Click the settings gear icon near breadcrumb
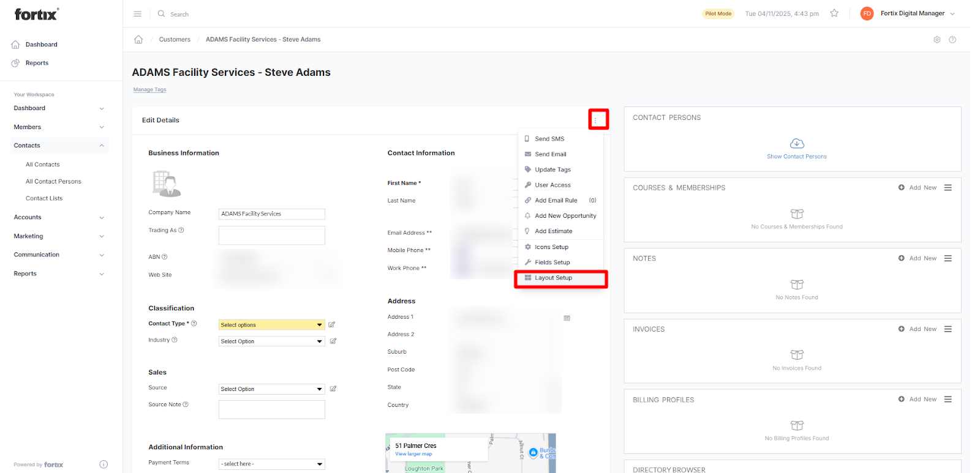This screenshot has height=473, width=980. pos(937,40)
